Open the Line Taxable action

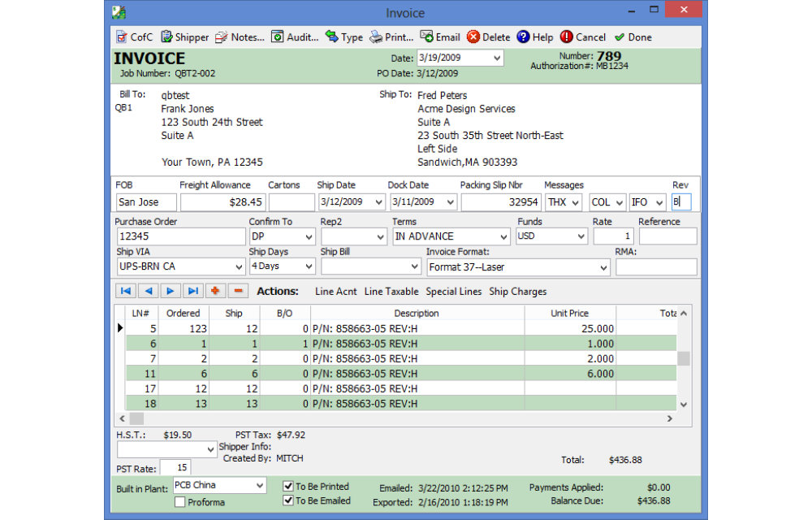[391, 292]
